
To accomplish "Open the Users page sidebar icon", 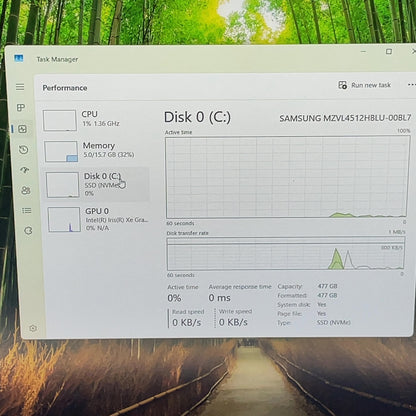I will (26, 190).
